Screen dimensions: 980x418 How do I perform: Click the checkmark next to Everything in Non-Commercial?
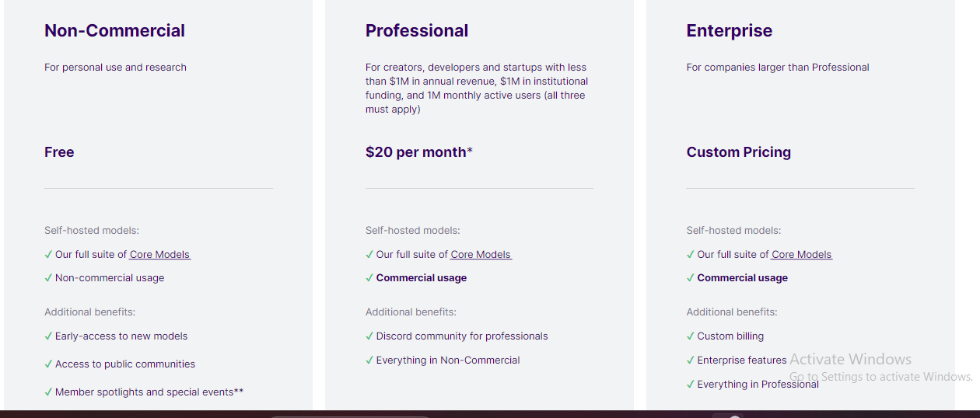[x=369, y=361]
